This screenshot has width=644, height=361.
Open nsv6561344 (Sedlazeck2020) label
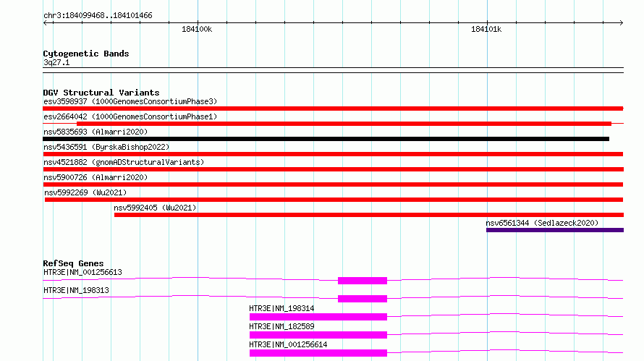[x=542, y=223]
